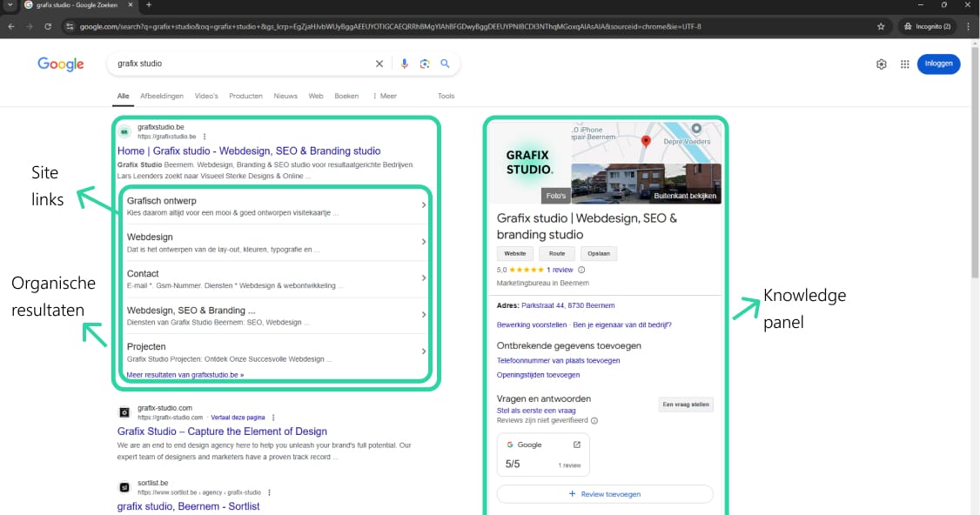Image resolution: width=980 pixels, height=515 pixels.
Task: Open the tab search dropdown arrow
Action: (x=10, y=5)
